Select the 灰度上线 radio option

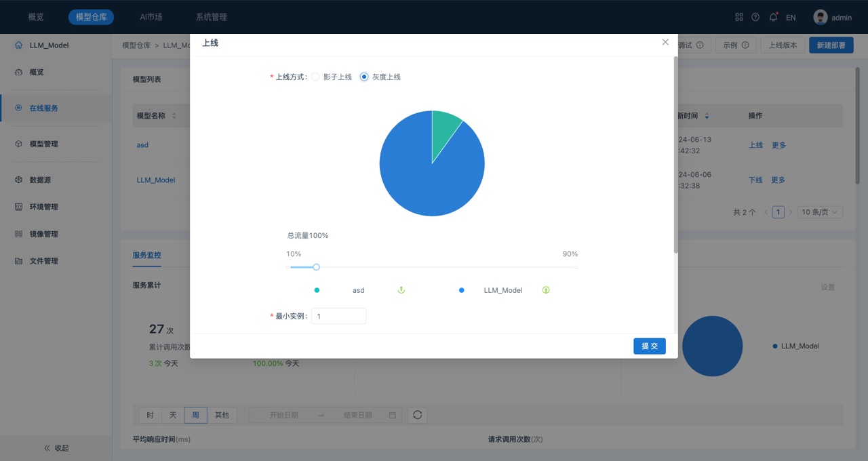(x=364, y=77)
